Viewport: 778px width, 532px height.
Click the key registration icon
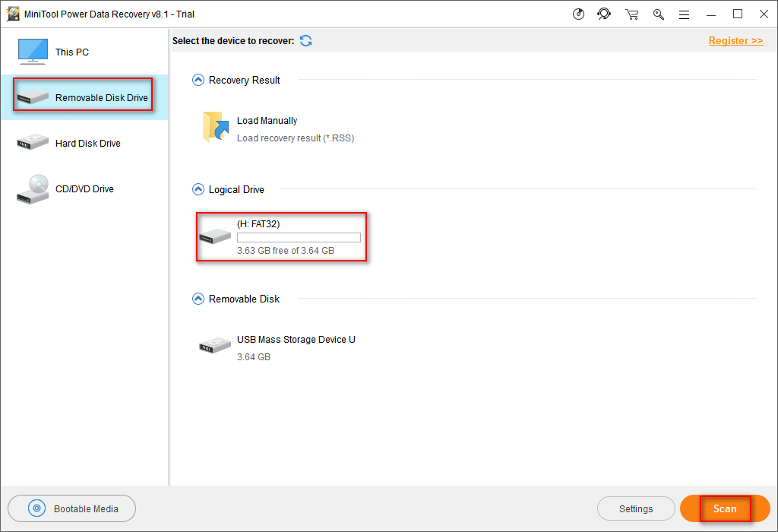click(659, 14)
